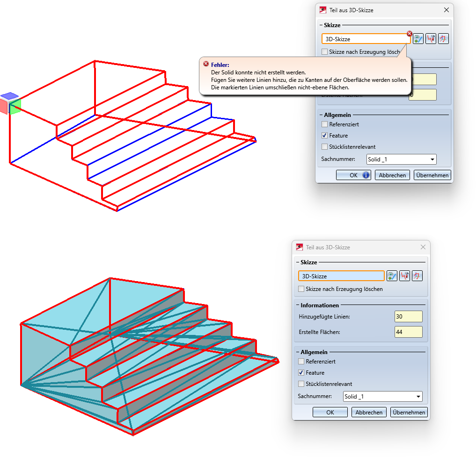The width and height of the screenshot is (476, 457).
Task: Click the red error badge on the 3D-Skizze field
Action: point(410,34)
